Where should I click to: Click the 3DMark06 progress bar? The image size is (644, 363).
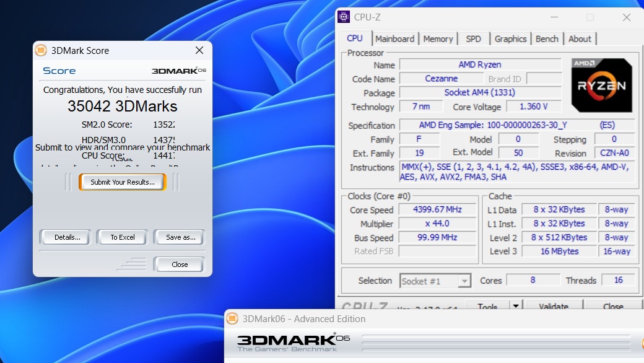[x=496, y=343]
